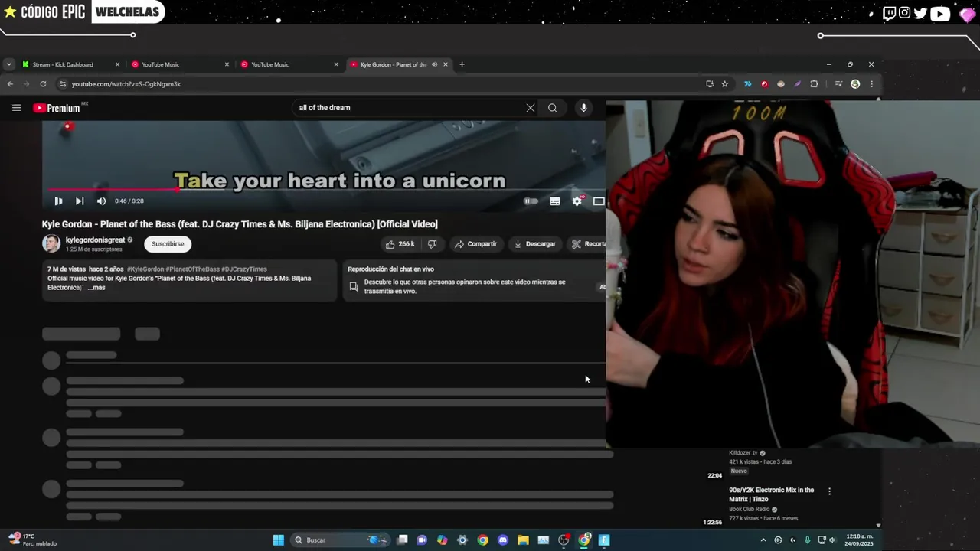Open the Compartir share dialog

[475, 244]
